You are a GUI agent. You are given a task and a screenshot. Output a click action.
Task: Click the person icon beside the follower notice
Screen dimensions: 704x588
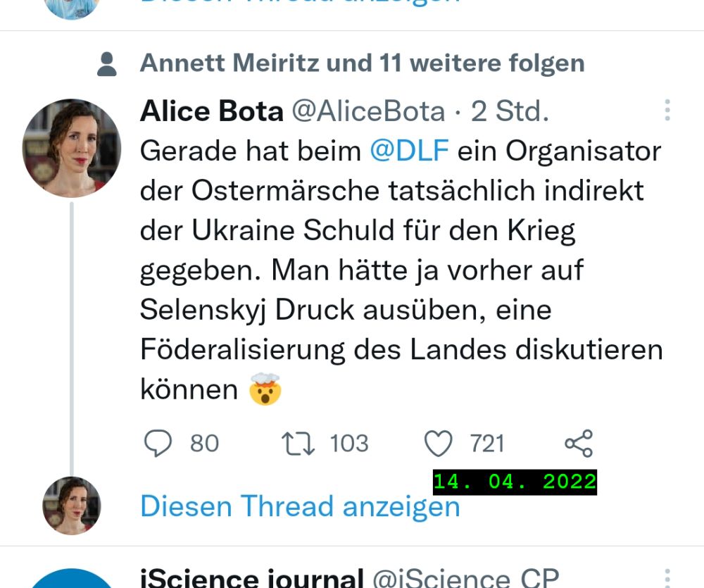tap(107, 64)
